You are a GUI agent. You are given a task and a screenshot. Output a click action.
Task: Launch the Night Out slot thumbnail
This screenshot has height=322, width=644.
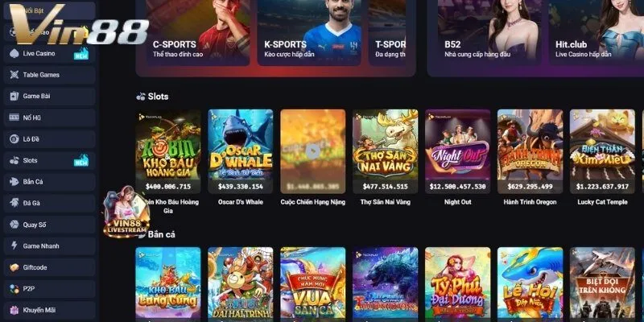tap(457, 151)
